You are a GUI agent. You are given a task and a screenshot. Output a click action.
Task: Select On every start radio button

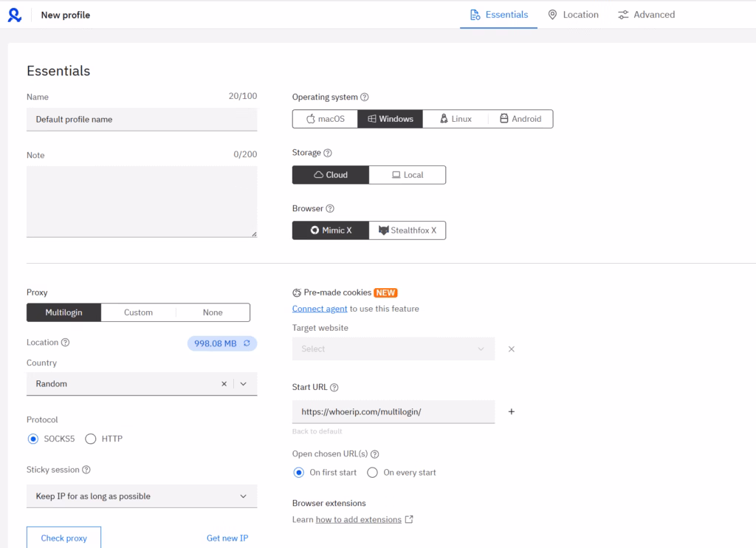click(372, 472)
